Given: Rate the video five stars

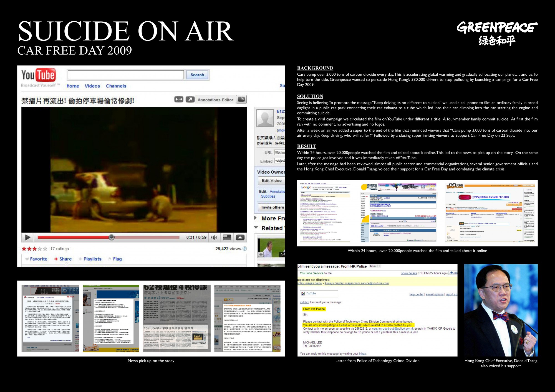Looking at the screenshot, I should 45,249.
